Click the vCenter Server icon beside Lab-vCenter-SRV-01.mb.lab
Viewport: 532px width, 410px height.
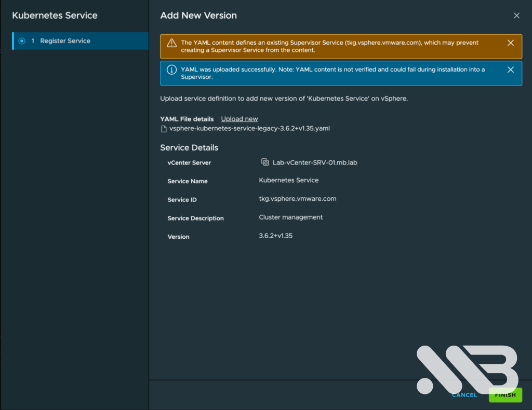pos(264,162)
